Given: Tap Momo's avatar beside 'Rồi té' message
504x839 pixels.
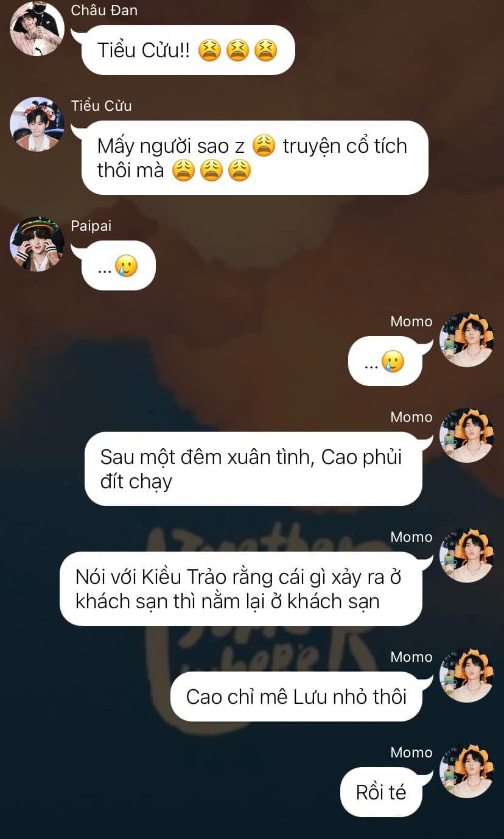Looking at the screenshot, I should (467, 771).
